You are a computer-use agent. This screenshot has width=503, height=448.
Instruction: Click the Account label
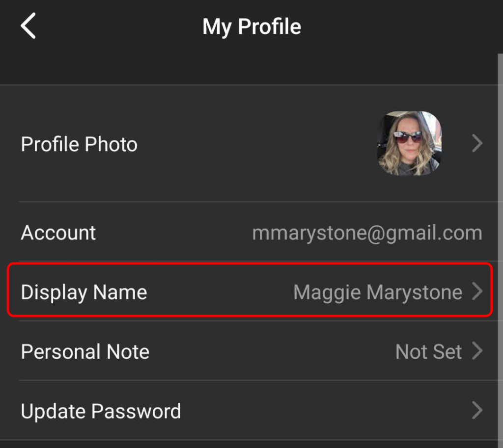tap(58, 233)
